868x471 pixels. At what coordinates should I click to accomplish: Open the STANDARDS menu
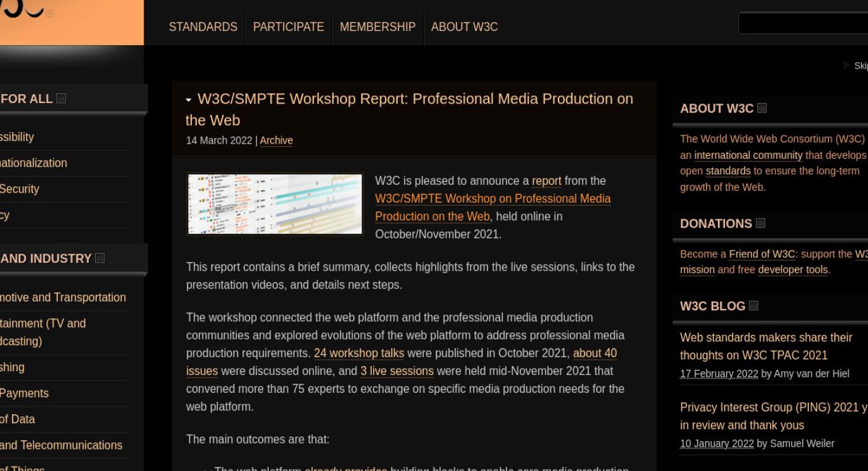click(203, 27)
